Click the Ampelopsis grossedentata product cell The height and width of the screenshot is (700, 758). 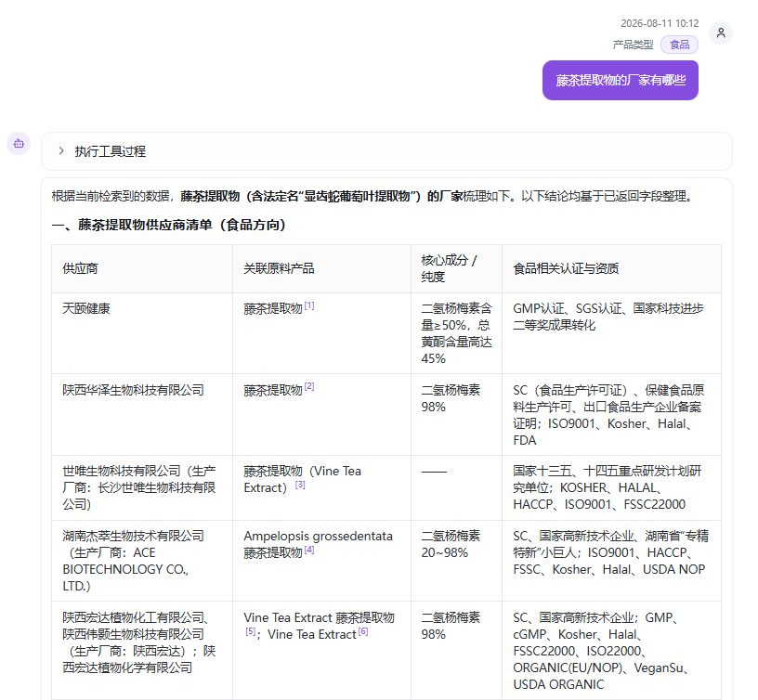point(322,561)
